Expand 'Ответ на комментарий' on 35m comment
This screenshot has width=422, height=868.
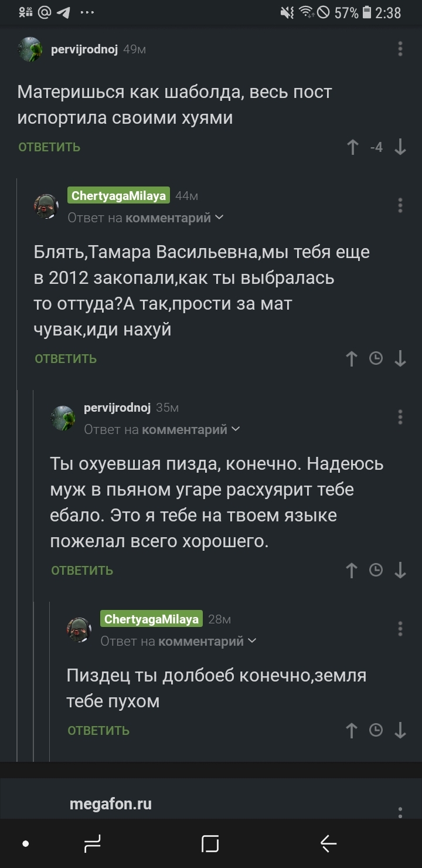click(162, 430)
